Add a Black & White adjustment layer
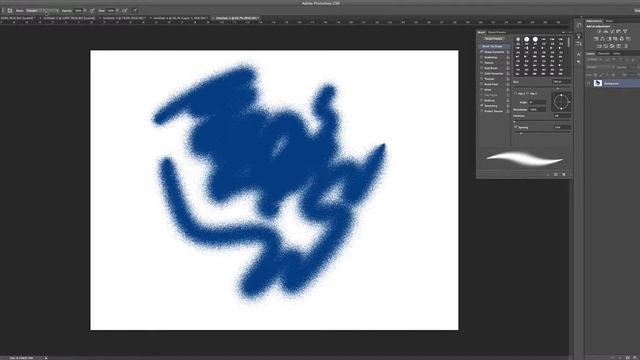Screen dimensions: 640x360 609,39
